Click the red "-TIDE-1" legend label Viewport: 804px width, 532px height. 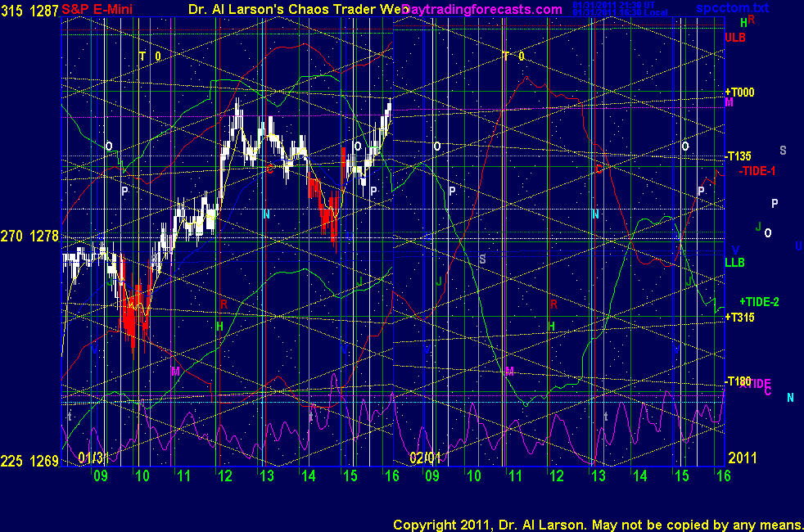pos(757,171)
